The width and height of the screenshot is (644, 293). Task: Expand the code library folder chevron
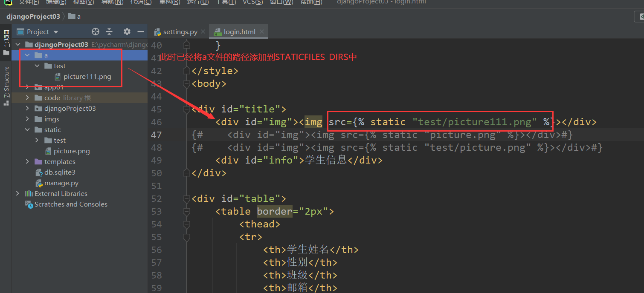(27, 98)
